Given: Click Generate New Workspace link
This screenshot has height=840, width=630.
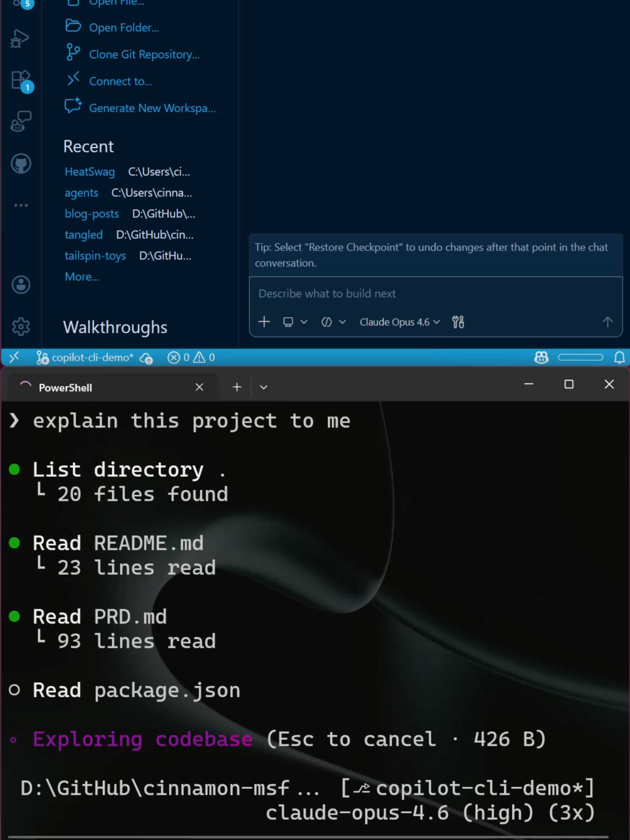Looking at the screenshot, I should (x=152, y=108).
